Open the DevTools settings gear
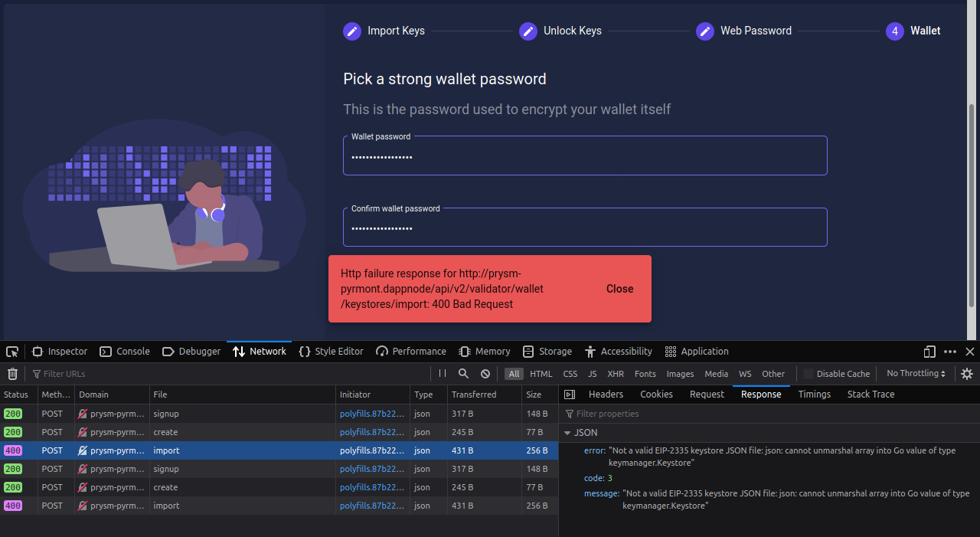Screen dimensions: 980x537 click(966, 374)
